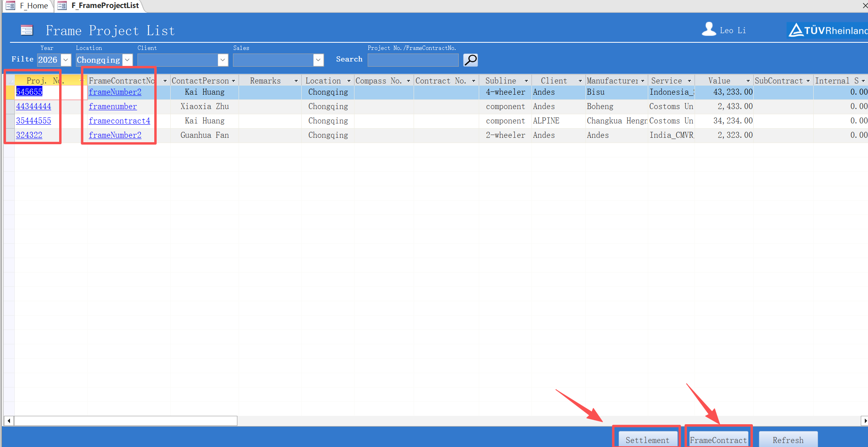
Task: Click the select-all corner of the datasheet
Action: point(10,81)
